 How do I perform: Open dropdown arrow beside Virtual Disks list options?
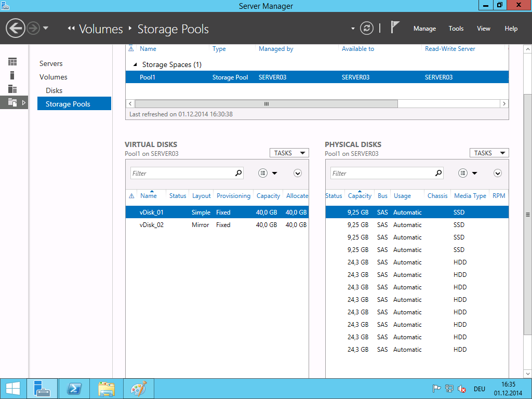274,174
